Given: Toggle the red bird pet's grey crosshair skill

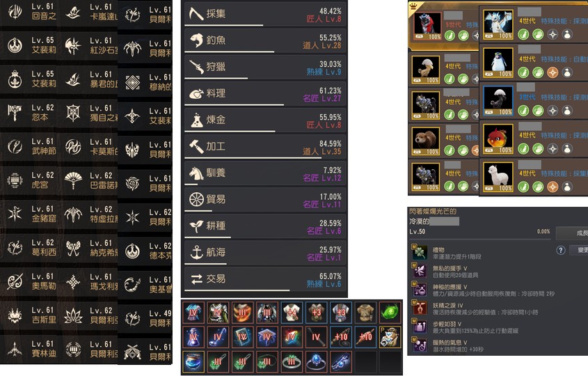Looking at the screenshot, I should [553, 148].
